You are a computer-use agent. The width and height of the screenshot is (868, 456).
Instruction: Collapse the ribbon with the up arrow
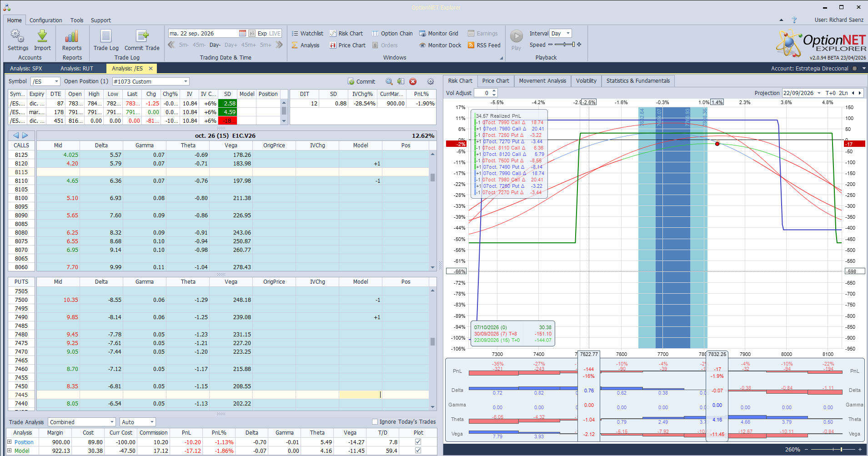click(781, 20)
